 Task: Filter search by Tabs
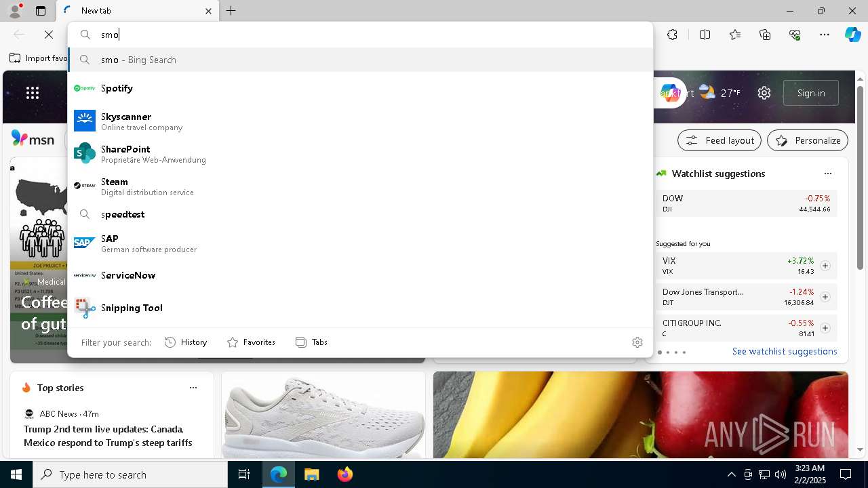point(311,342)
